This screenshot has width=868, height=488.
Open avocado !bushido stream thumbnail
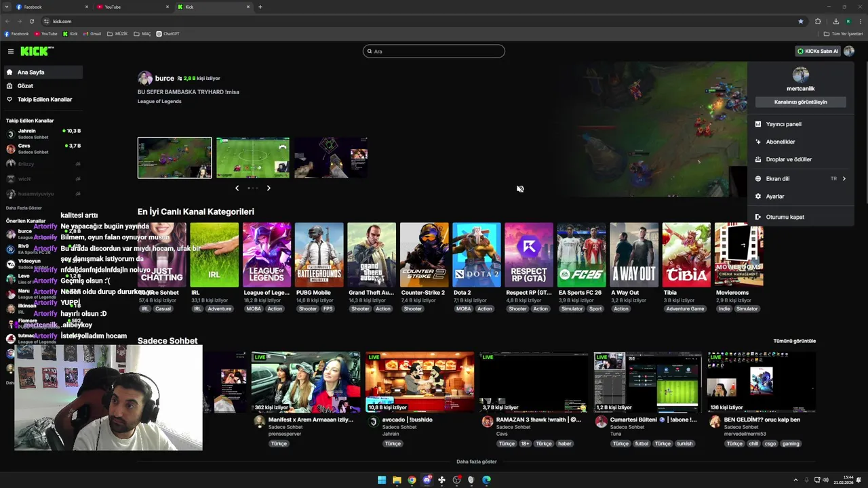pos(420,382)
